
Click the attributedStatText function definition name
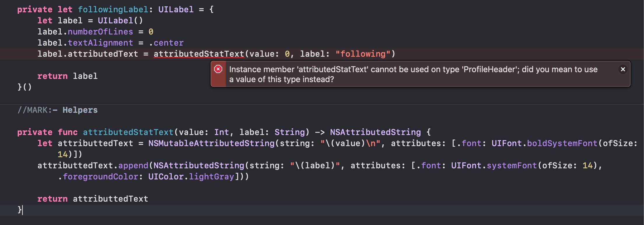[128, 132]
